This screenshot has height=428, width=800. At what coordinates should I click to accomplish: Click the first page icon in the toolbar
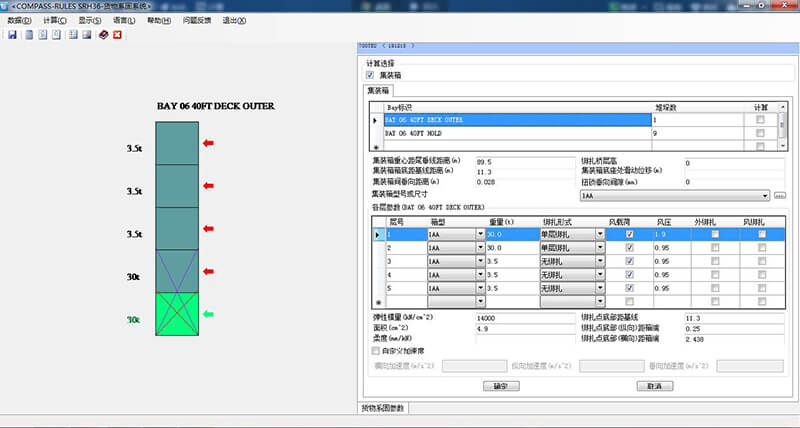point(43,35)
